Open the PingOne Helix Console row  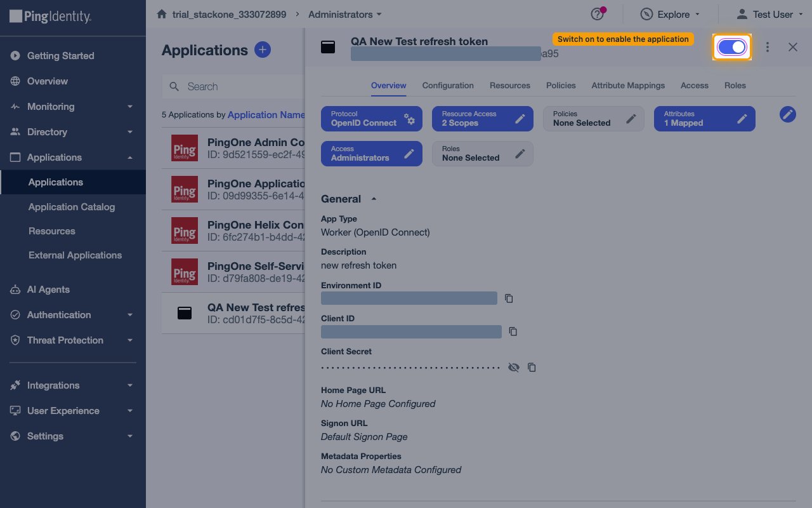coord(233,231)
